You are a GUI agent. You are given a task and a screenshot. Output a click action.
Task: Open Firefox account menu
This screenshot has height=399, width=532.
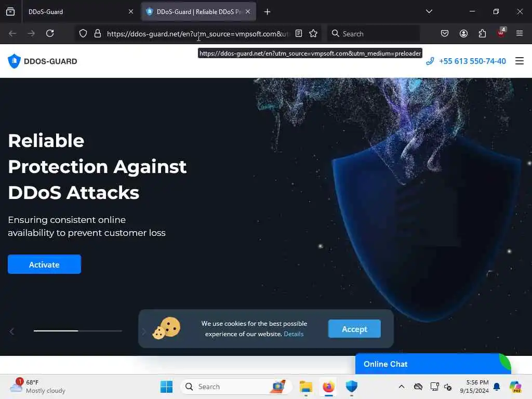[463, 33]
